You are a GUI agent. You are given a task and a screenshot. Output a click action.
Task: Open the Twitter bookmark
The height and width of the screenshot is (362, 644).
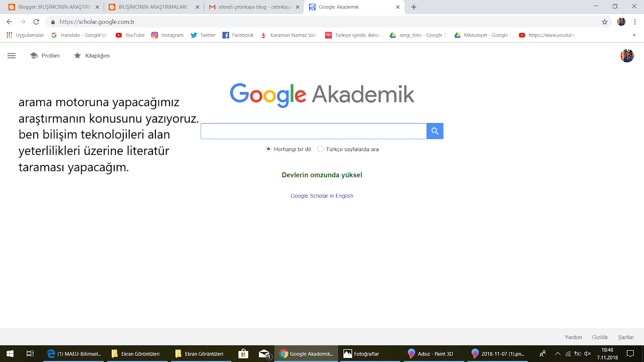coord(203,35)
